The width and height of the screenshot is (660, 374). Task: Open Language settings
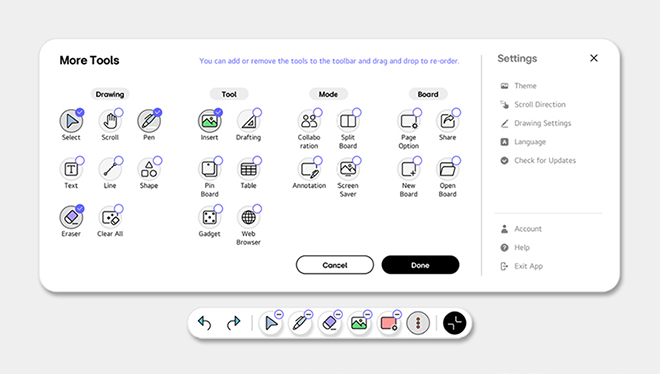[523, 142]
